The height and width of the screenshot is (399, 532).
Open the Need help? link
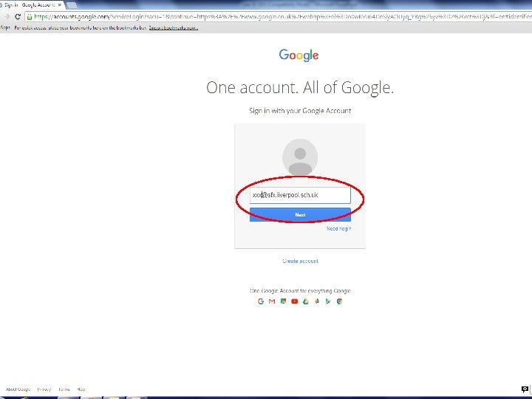coord(338,228)
